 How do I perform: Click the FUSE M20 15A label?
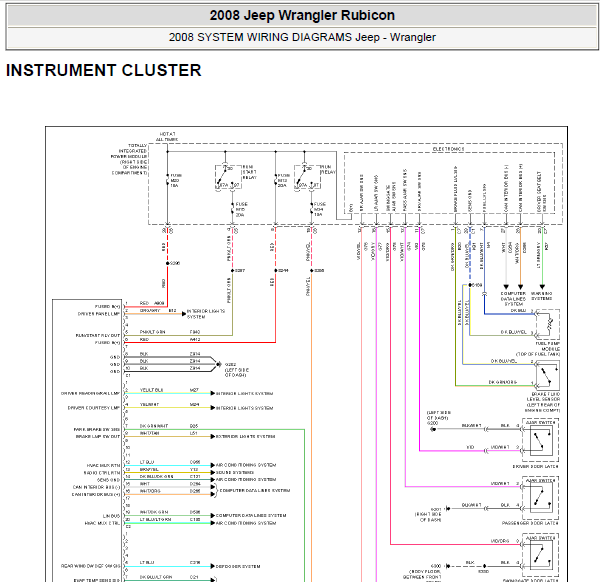coord(176,180)
